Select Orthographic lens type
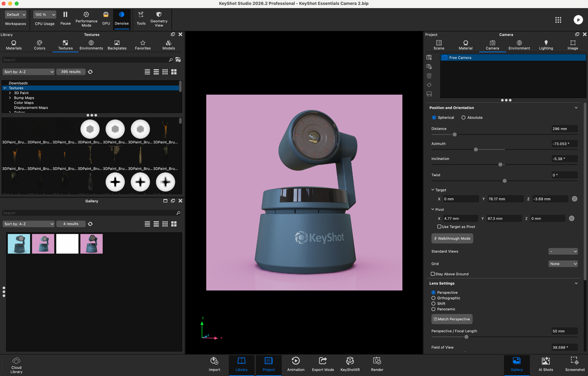Image resolution: width=588 pixels, height=376 pixels. tap(433, 298)
